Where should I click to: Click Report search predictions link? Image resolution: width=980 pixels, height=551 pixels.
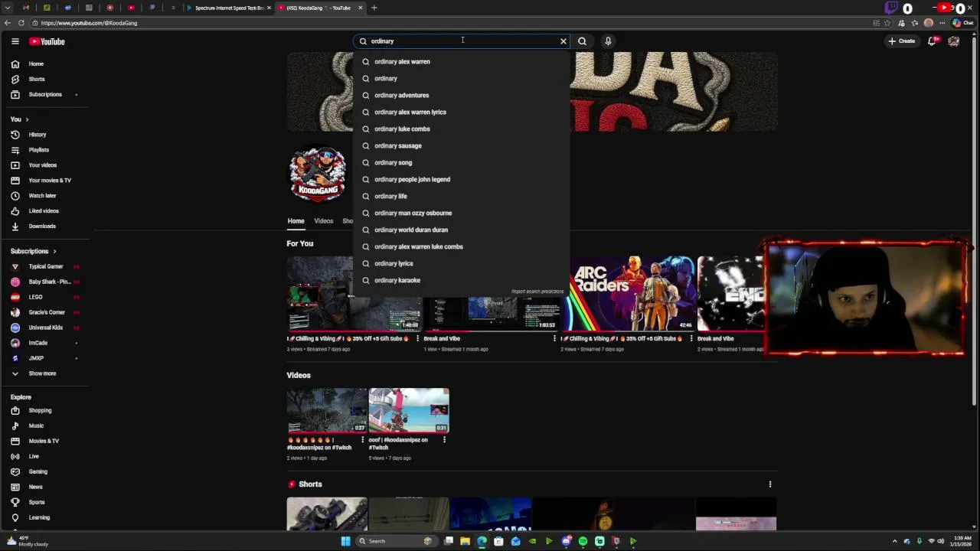537,292
